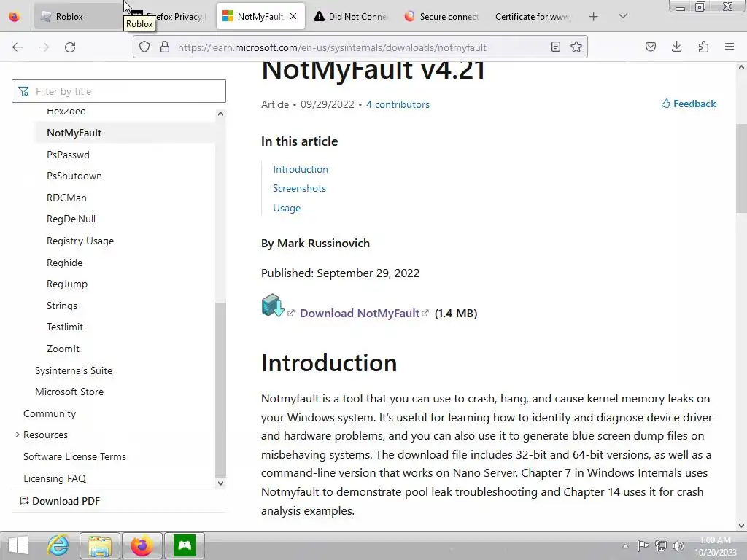Screen dimensions: 747x560
Task: Switch to the Did Not Connect tab
Action: 351,17
